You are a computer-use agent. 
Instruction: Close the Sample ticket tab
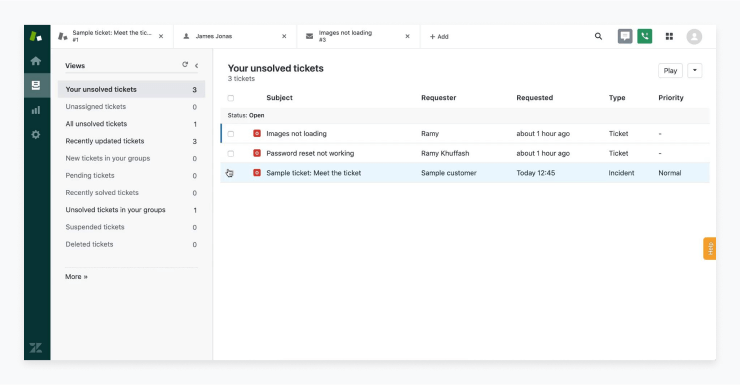point(161,36)
